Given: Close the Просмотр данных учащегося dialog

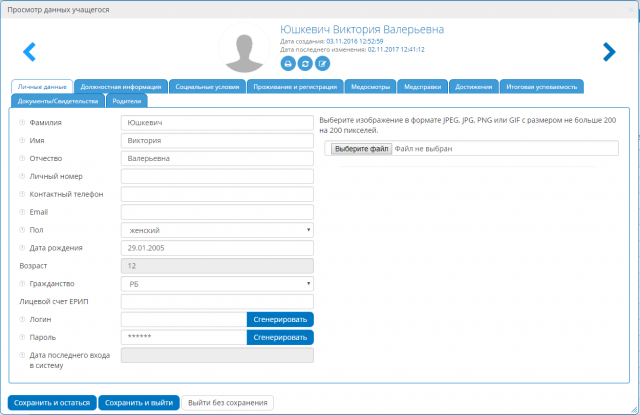Looking at the screenshot, I should tap(631, 9).
